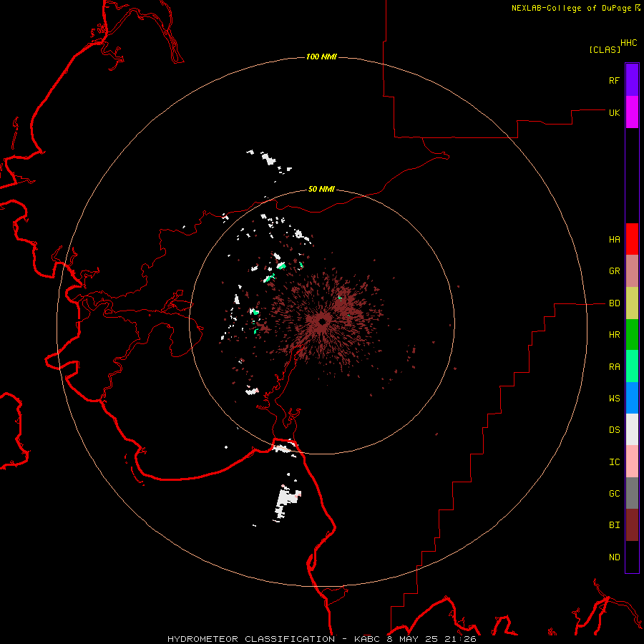The width and height of the screenshot is (644, 644).
Task: Click the WS blue legend swatch
Action: pos(632,398)
